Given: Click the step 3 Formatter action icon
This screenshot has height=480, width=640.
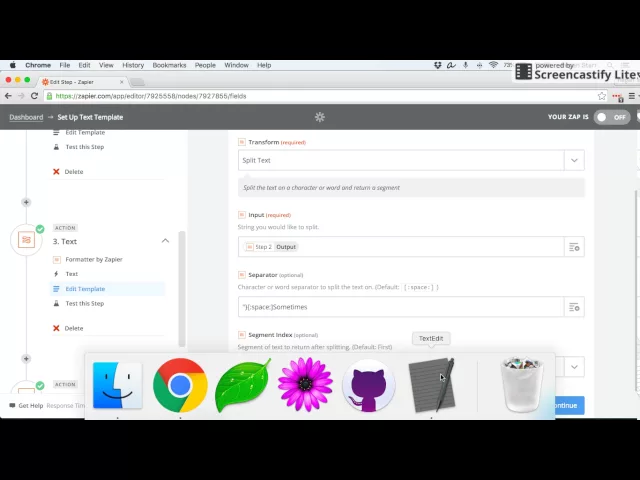Looking at the screenshot, I should [x=27, y=240].
